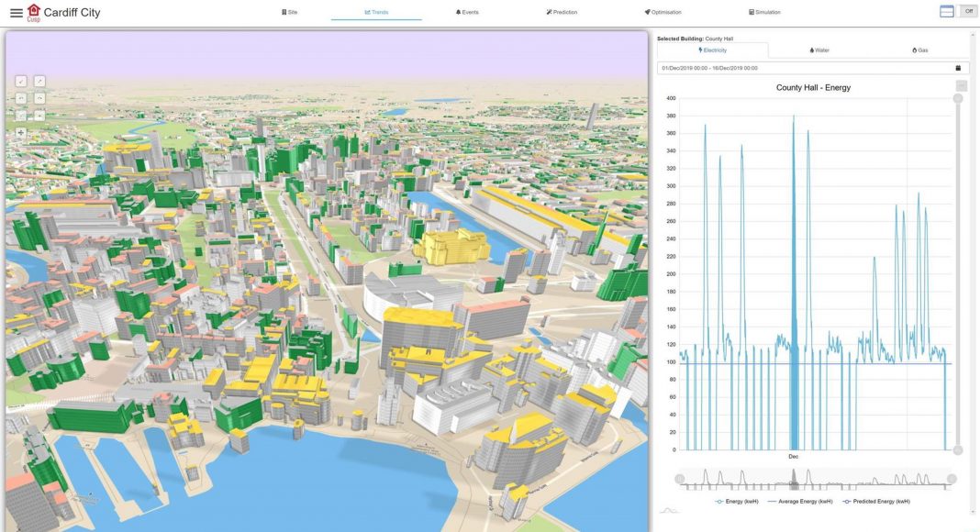Toggle Predicted Energy (kwH) legend series
The image size is (980, 532).
[880, 501]
